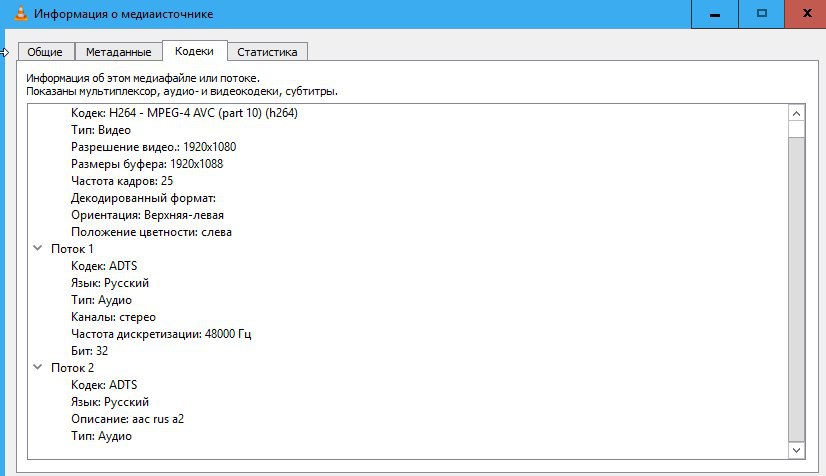Maximize the media information window
The width and height of the screenshot is (826, 476).
(x=762, y=14)
